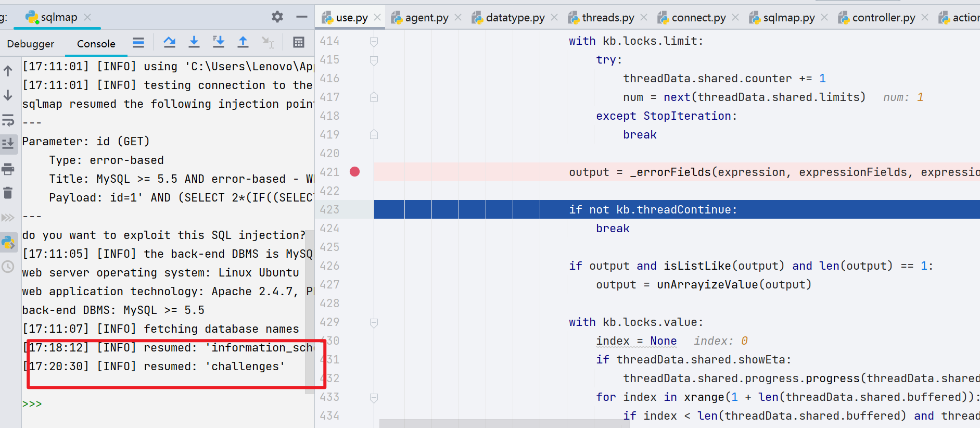Open debug panel settings gear
This screenshot has height=428, width=980.
pos(277,17)
